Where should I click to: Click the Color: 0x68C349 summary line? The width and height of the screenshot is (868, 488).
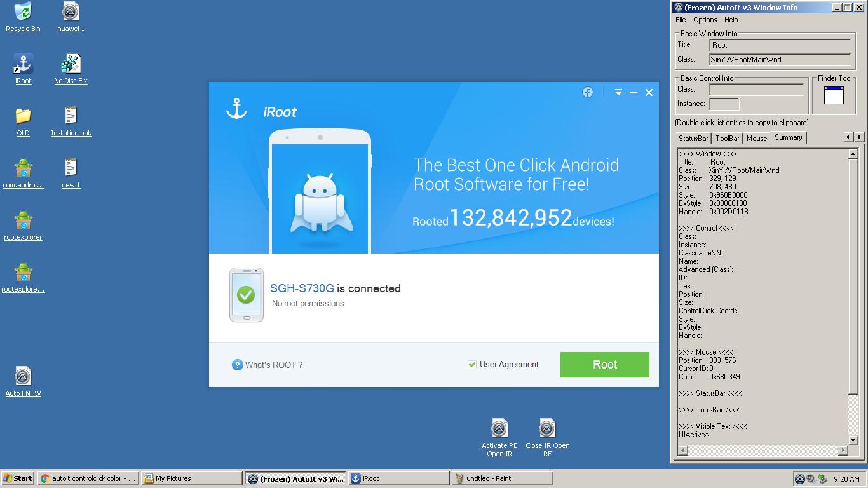(709, 377)
